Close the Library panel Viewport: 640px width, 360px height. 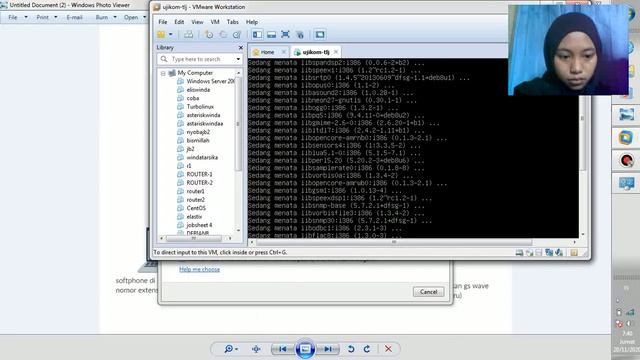pos(240,47)
